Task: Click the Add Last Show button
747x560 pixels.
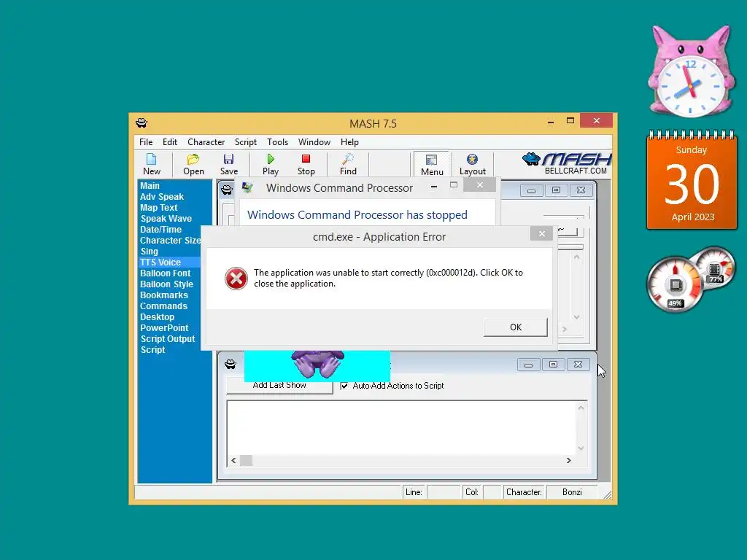Action: [279, 385]
